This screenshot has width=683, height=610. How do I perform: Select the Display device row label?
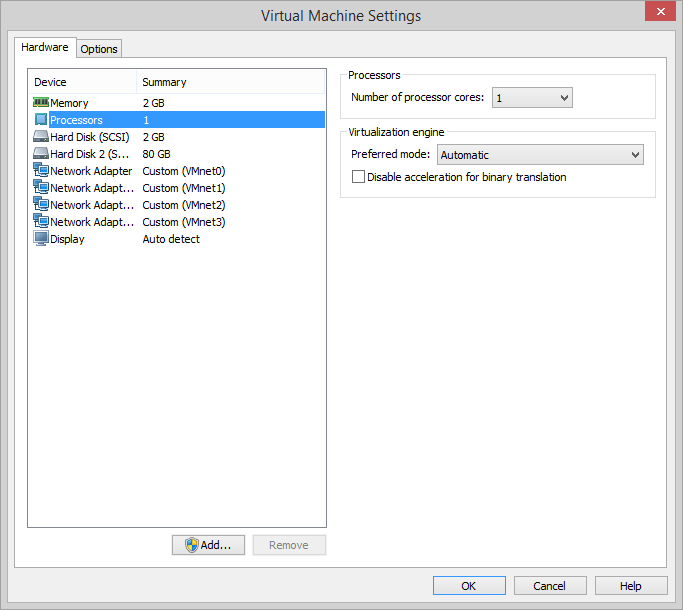(67, 239)
